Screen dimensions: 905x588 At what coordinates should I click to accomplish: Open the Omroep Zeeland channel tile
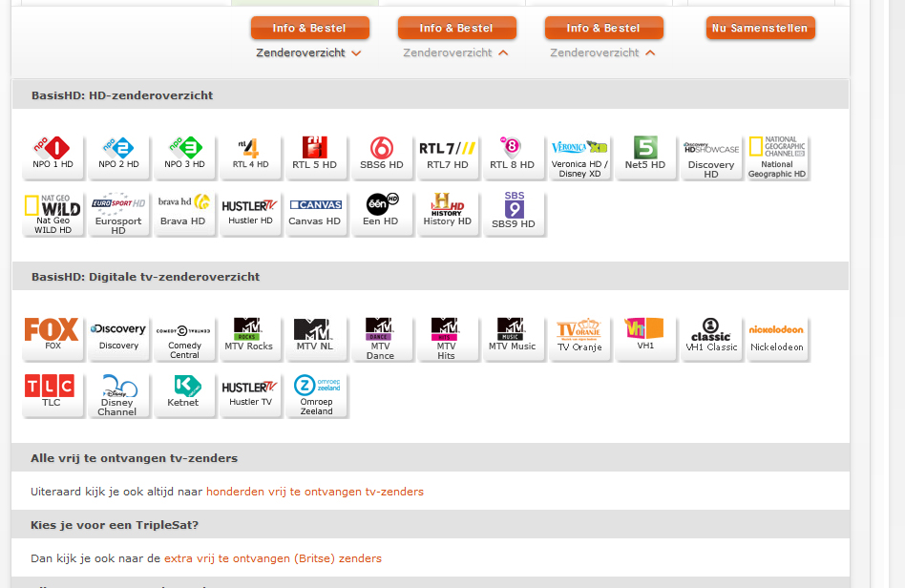click(x=316, y=394)
